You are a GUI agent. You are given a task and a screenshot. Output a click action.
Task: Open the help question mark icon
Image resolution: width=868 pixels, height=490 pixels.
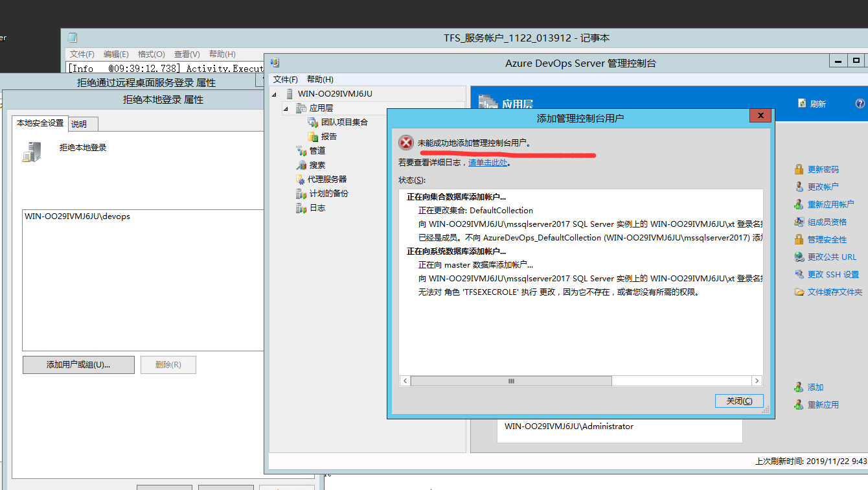[860, 104]
